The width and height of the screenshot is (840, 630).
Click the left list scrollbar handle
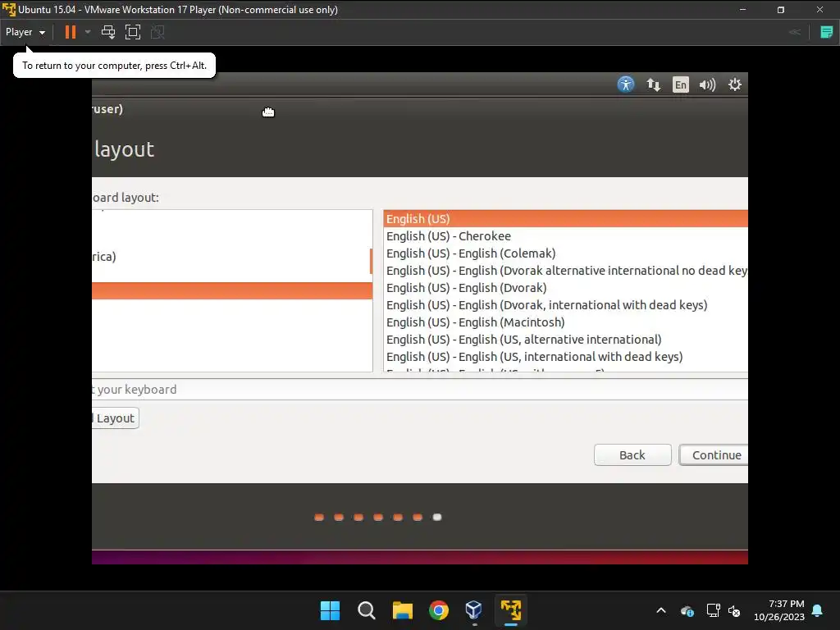pyautogui.click(x=371, y=262)
